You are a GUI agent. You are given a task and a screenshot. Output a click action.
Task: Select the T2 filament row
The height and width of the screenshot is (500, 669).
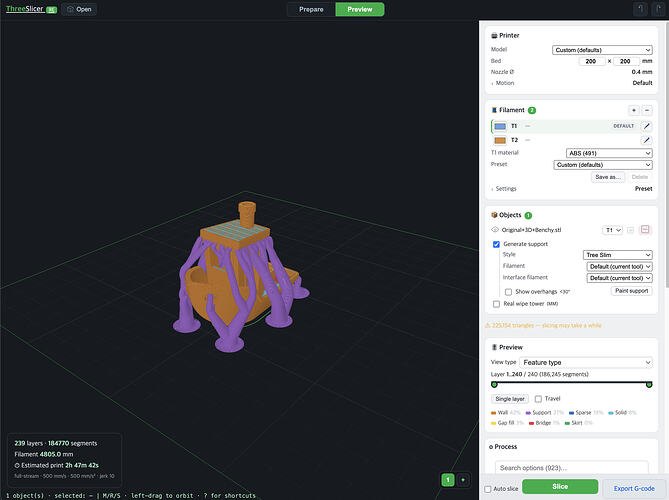(x=571, y=140)
